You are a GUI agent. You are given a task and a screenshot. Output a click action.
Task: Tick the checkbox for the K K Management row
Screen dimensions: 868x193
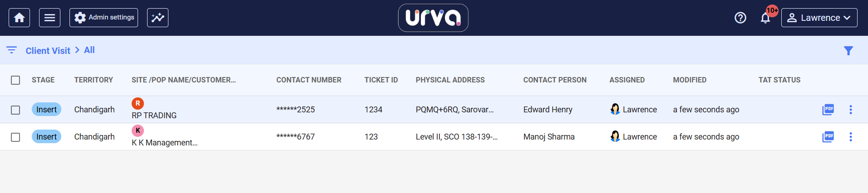coord(15,137)
